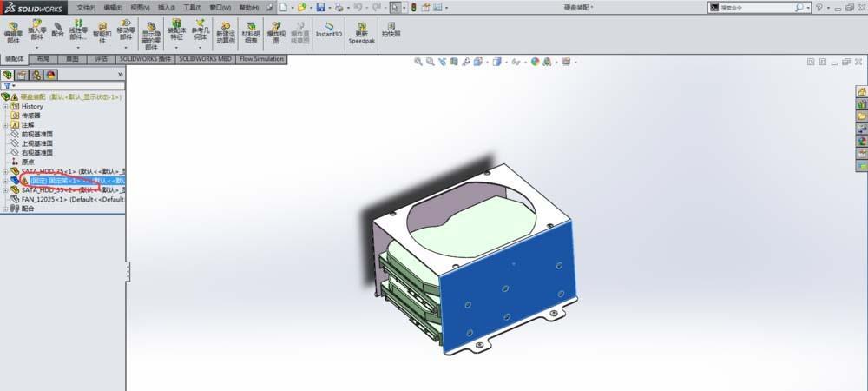
Task: Expand the 注解 (Annotations) tree node
Action: click(5, 125)
